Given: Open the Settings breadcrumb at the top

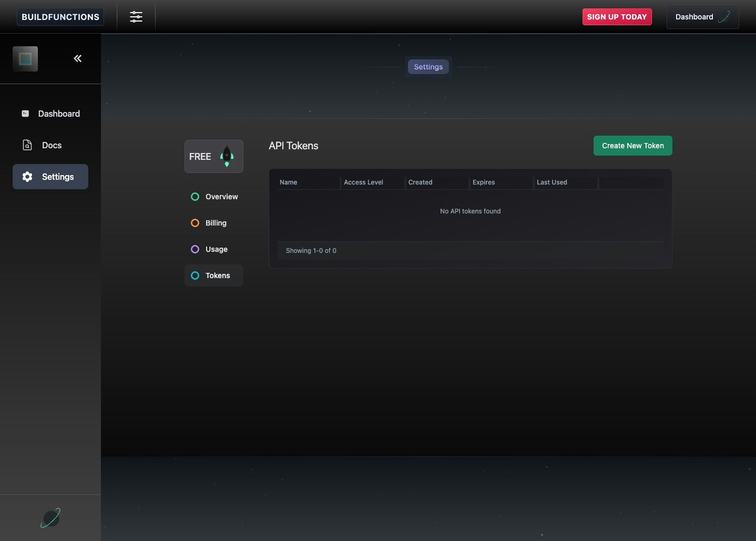Looking at the screenshot, I should click(428, 67).
